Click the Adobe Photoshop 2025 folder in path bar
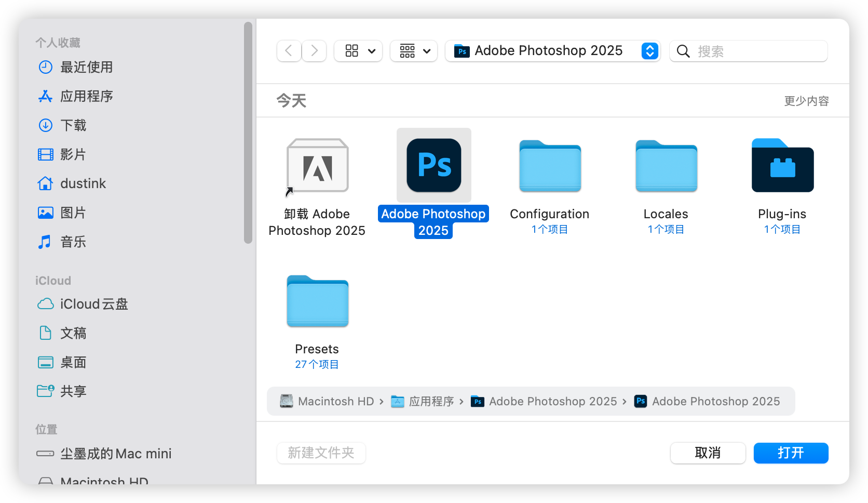The image size is (868, 503). (x=544, y=401)
